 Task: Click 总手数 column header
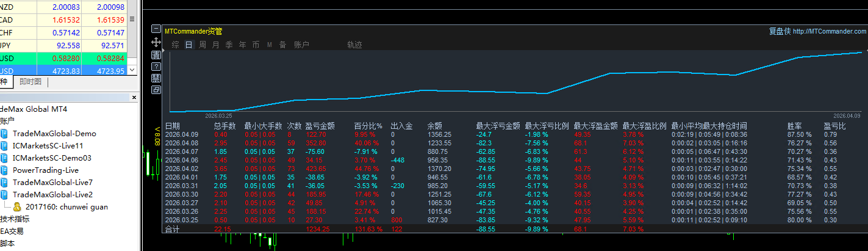click(x=224, y=126)
